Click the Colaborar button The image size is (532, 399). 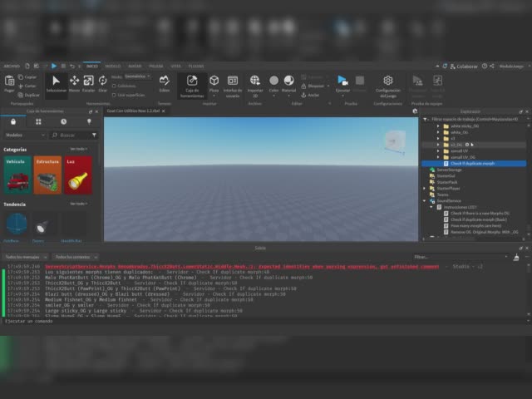[x=464, y=66]
